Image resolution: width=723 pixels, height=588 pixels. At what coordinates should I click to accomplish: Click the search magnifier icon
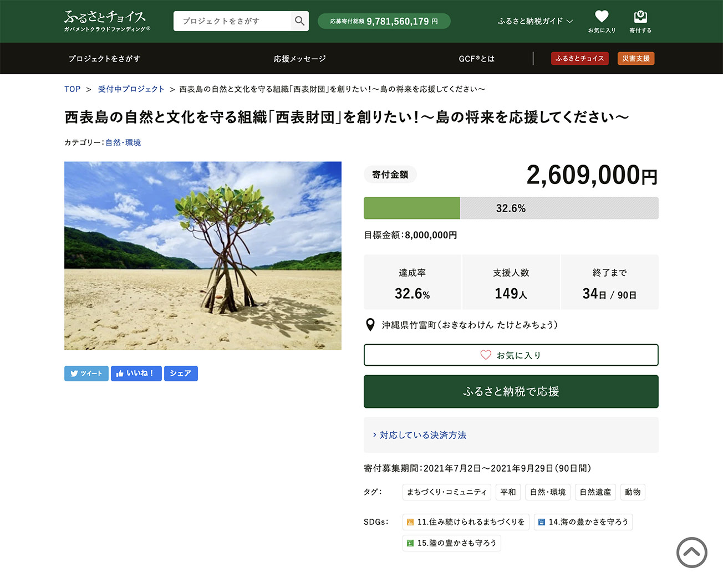coord(299,21)
